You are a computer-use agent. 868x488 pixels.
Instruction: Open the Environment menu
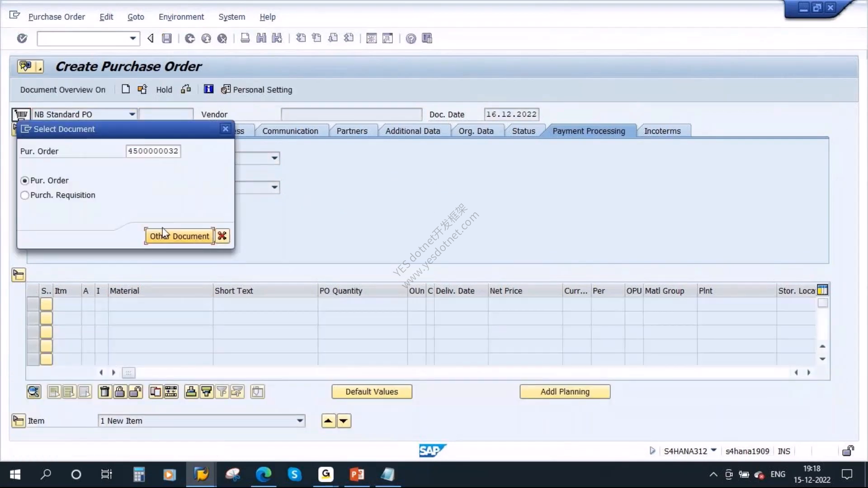coord(181,17)
